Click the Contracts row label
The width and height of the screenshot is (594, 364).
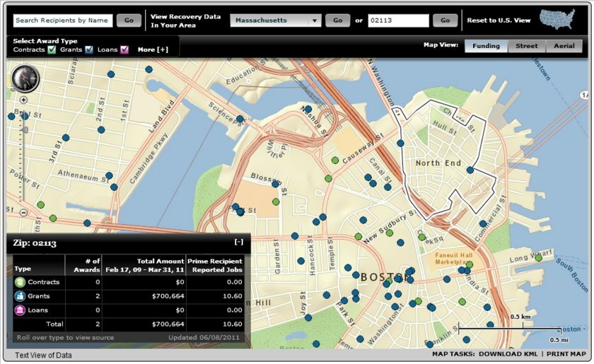point(44,282)
